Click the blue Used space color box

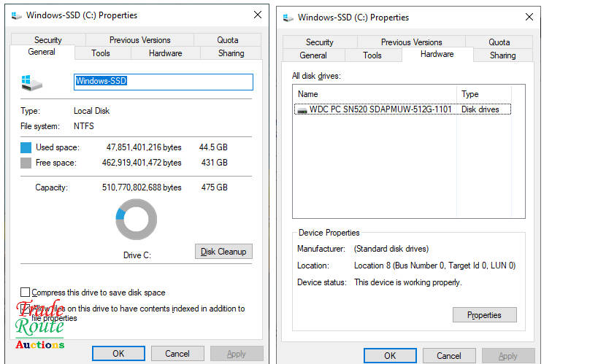26,147
